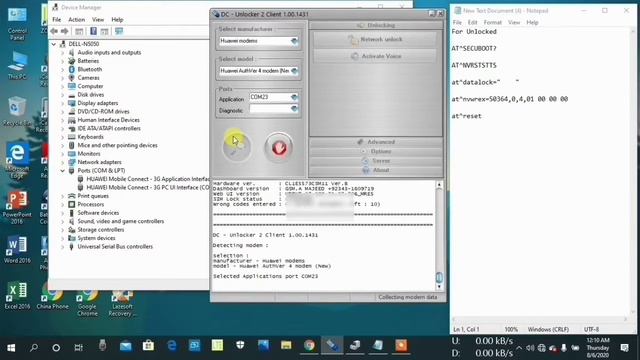Open Microsoft Store from taskbar
This screenshot has height=360, width=640.
[148, 347]
